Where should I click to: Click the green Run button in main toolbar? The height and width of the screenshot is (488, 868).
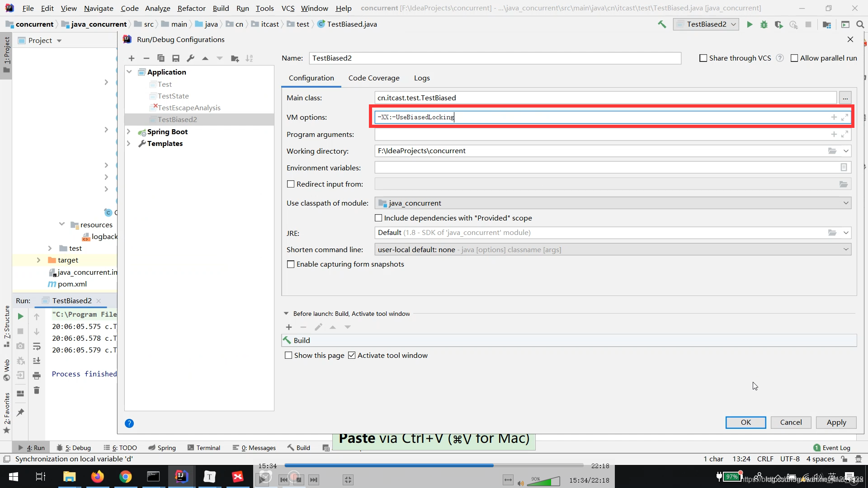pos(750,24)
